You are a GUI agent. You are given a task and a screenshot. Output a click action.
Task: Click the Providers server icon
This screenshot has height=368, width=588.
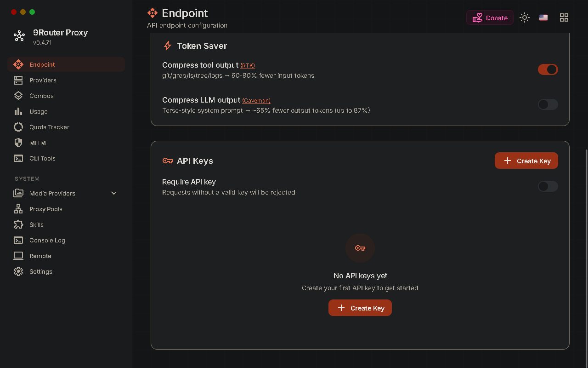[18, 80]
